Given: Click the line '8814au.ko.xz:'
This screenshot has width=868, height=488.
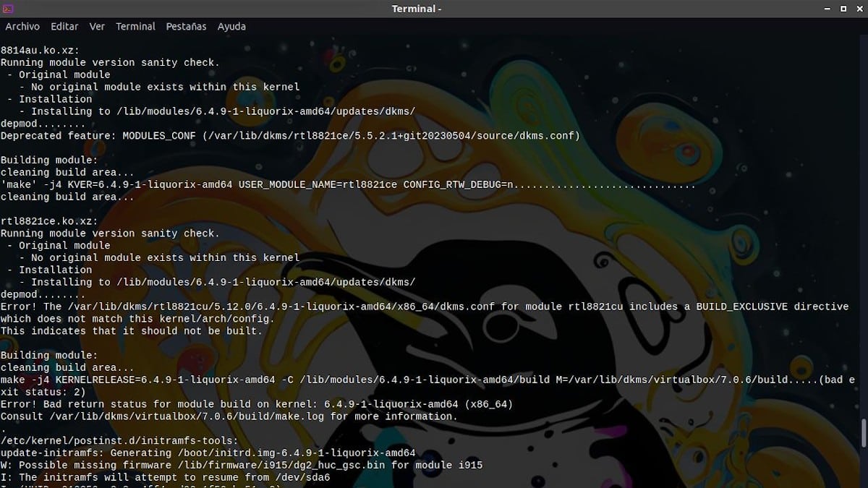Looking at the screenshot, I should (x=40, y=51).
